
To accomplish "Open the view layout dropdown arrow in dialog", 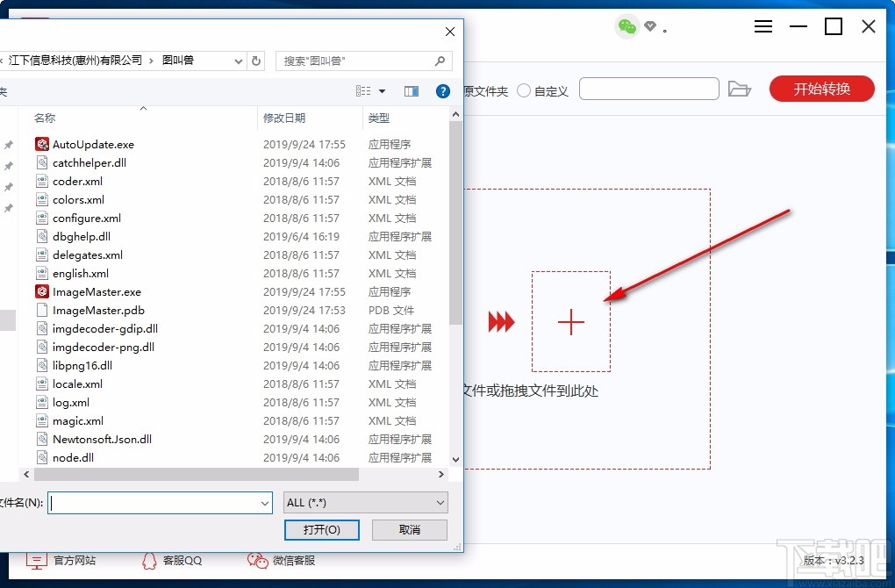I will (x=380, y=90).
